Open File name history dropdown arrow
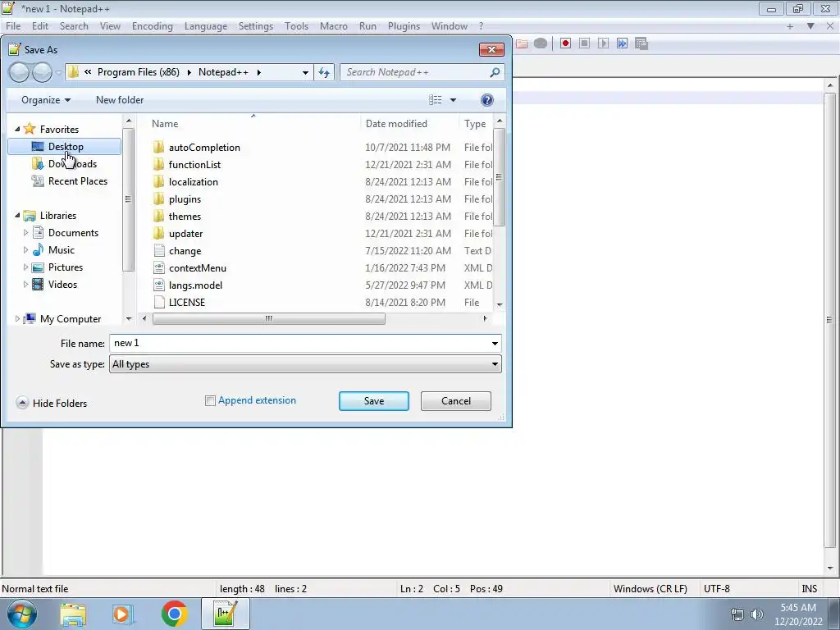 click(x=495, y=344)
